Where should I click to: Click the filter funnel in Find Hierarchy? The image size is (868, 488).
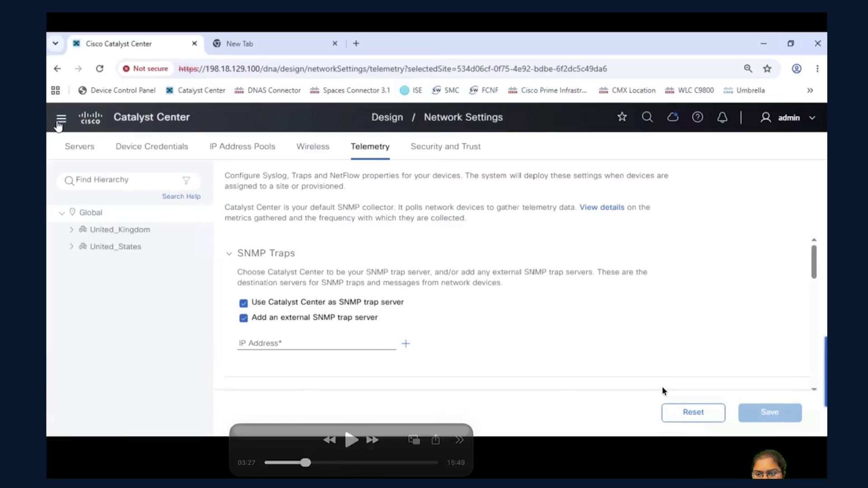[x=186, y=180]
